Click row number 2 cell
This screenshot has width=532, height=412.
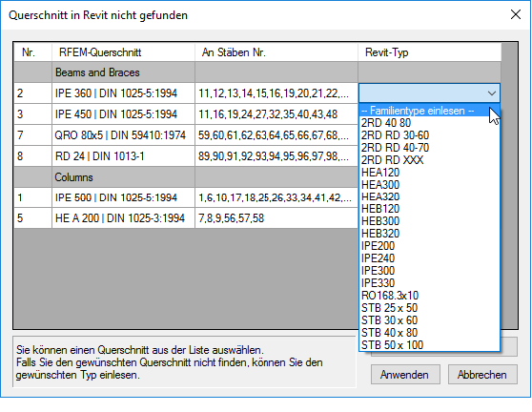33,93
